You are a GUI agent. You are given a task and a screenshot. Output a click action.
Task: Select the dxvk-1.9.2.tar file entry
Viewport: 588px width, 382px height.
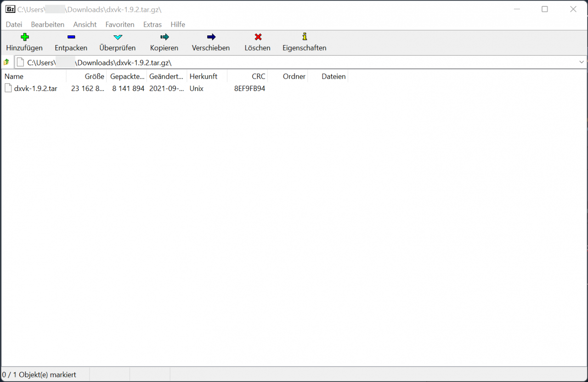(35, 89)
